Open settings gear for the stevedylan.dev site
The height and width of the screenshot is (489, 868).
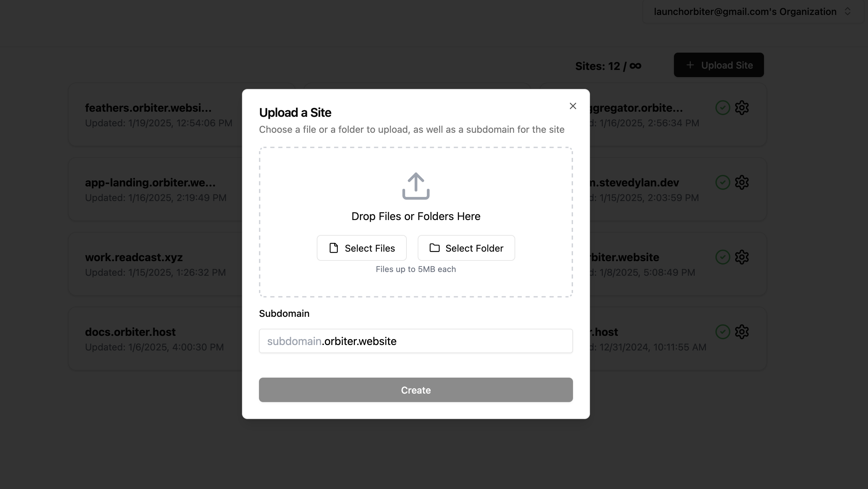pyautogui.click(x=742, y=182)
